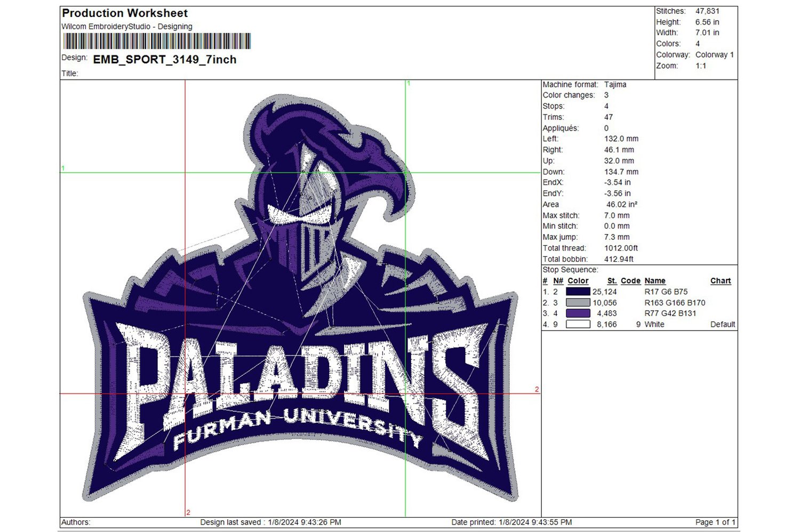The height and width of the screenshot is (532, 800).
Task: Click the Right value "46.1 mm"
Action: coord(619,150)
